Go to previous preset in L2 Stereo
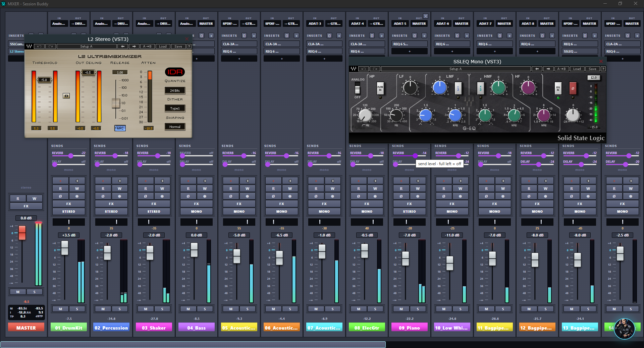The image size is (644, 348). 123,47
